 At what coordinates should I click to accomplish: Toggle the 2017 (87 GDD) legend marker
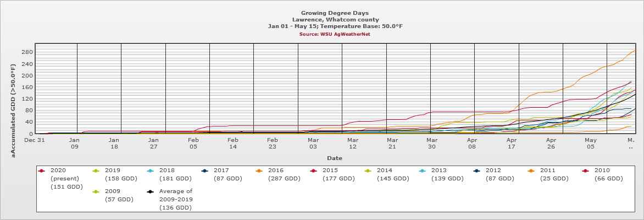tap(205, 170)
